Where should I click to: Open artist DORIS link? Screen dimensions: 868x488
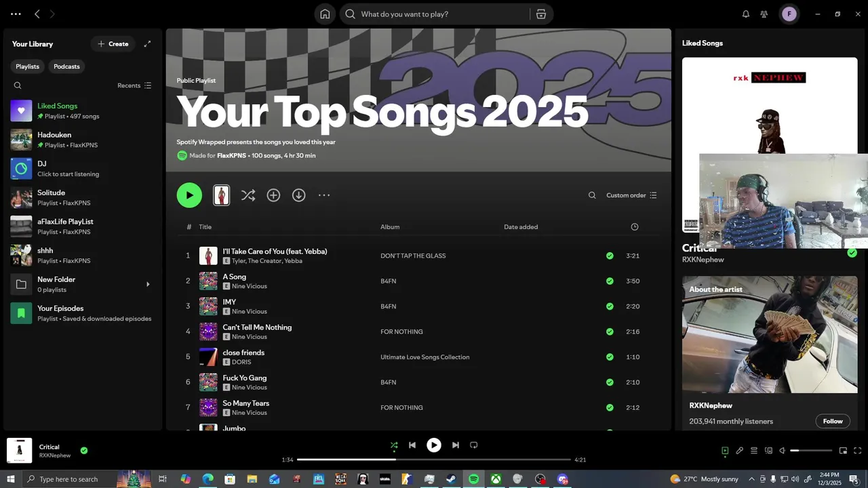[x=241, y=362]
